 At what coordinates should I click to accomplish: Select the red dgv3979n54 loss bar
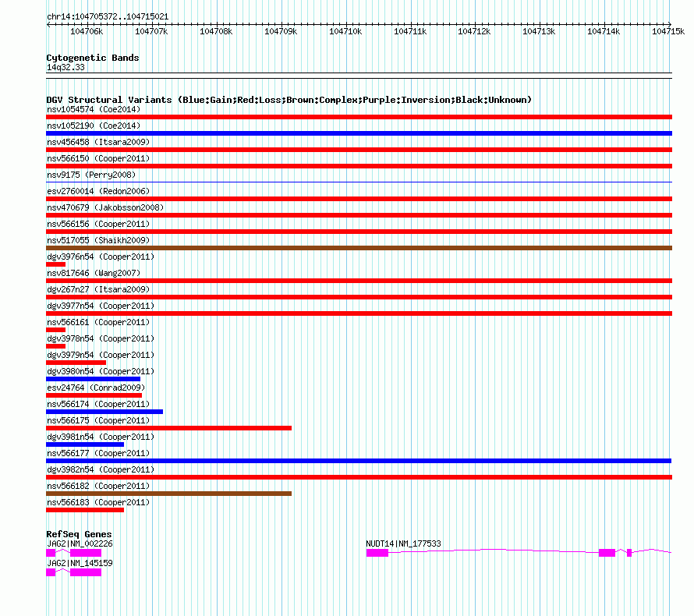pyautogui.click(x=76, y=363)
